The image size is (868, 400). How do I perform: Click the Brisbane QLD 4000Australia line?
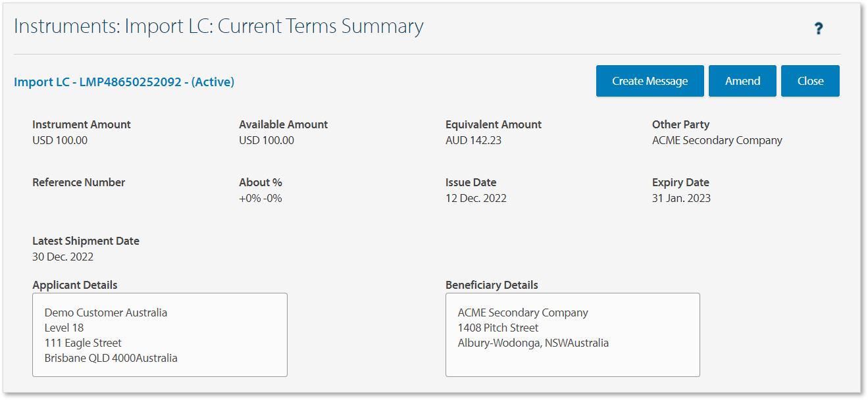(x=111, y=358)
